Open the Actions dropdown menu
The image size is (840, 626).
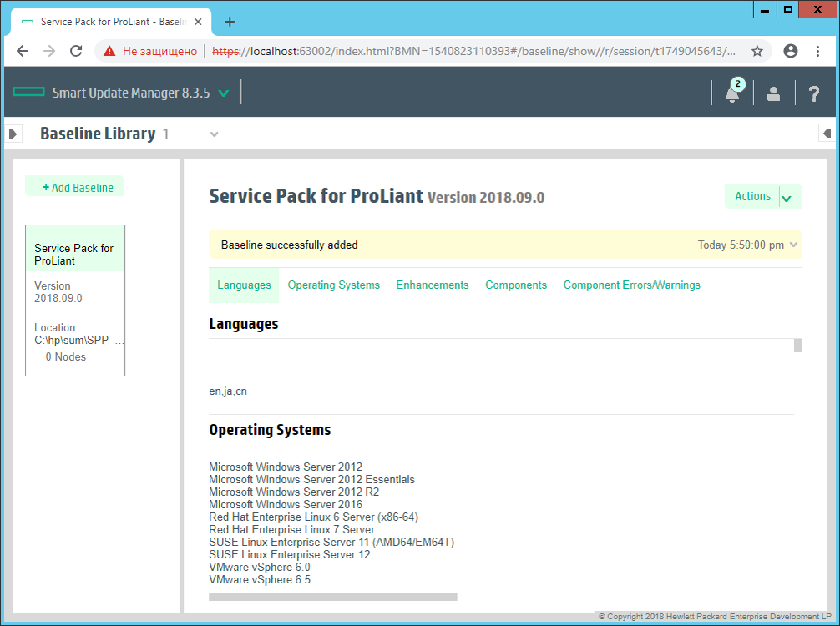point(762,196)
